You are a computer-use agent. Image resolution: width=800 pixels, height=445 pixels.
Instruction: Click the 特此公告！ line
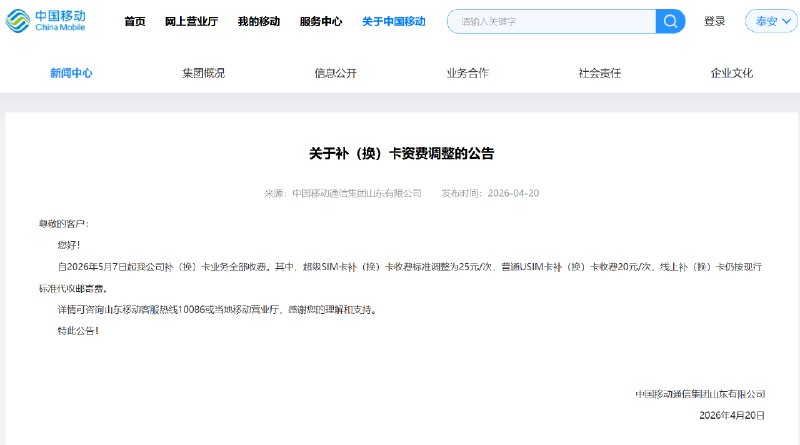pos(78,331)
